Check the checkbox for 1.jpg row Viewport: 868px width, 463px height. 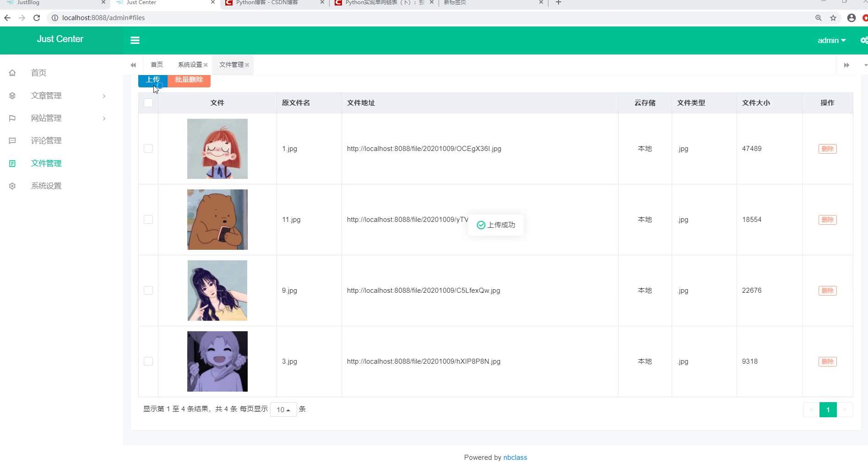pos(148,149)
